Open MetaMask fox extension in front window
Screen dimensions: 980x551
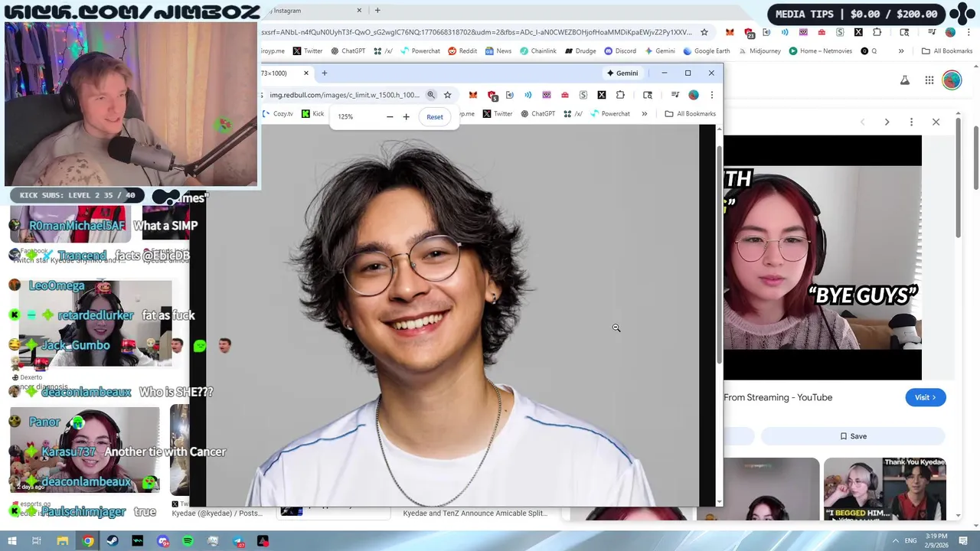(x=473, y=95)
